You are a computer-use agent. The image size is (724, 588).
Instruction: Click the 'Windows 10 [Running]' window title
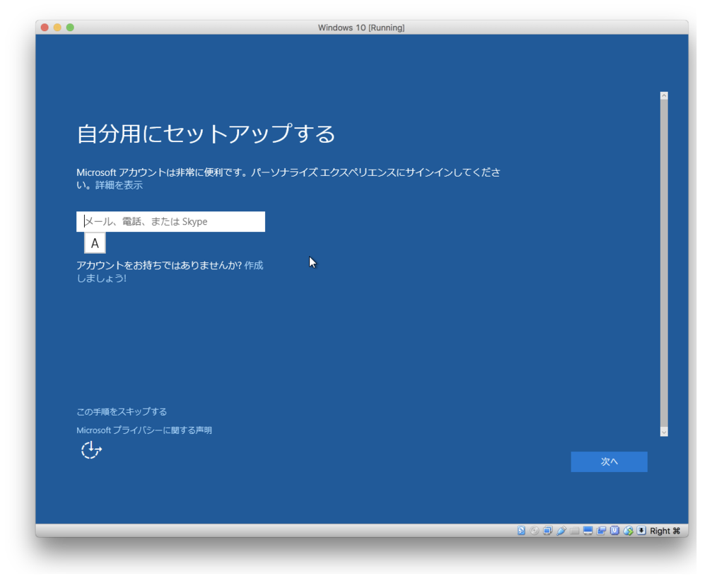(361, 28)
